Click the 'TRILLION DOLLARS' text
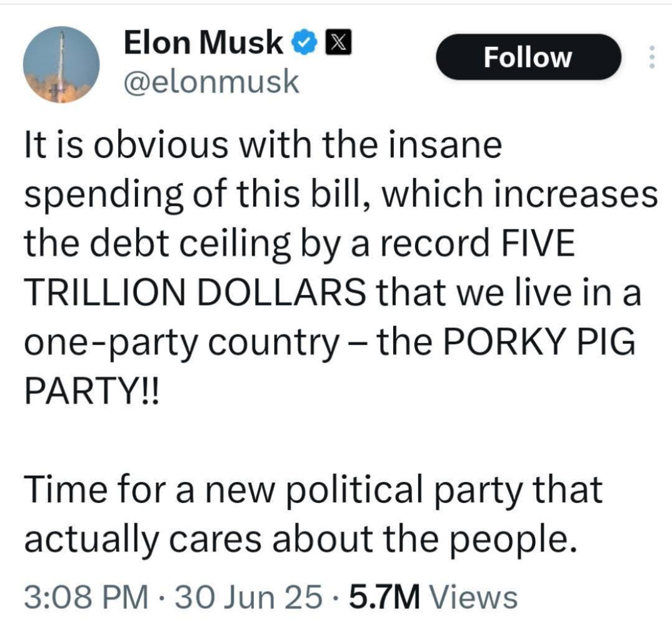 pyautogui.click(x=196, y=293)
